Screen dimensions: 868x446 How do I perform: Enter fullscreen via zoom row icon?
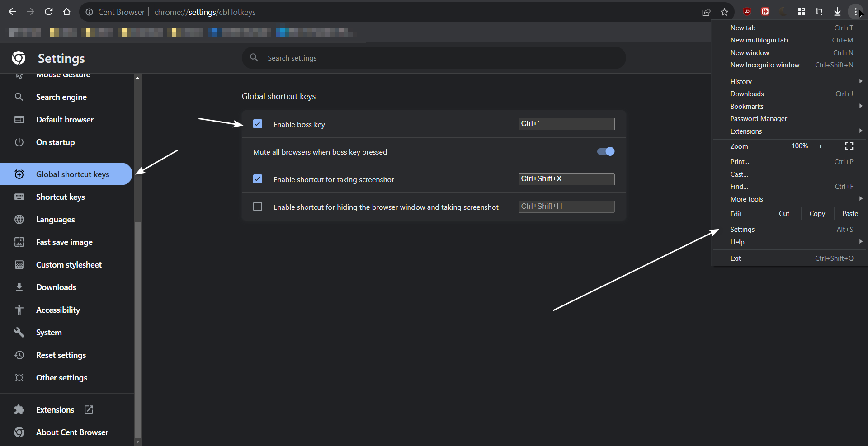(x=849, y=146)
